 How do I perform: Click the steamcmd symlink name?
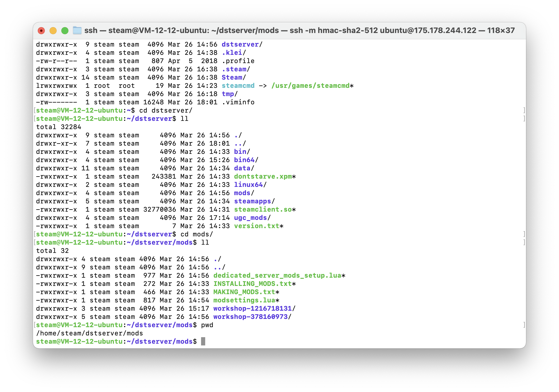(238, 86)
